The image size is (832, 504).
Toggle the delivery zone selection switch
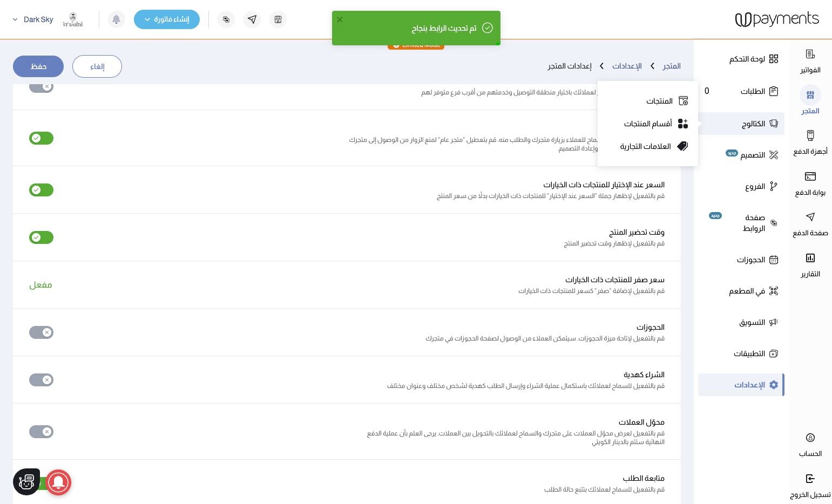[x=41, y=87]
